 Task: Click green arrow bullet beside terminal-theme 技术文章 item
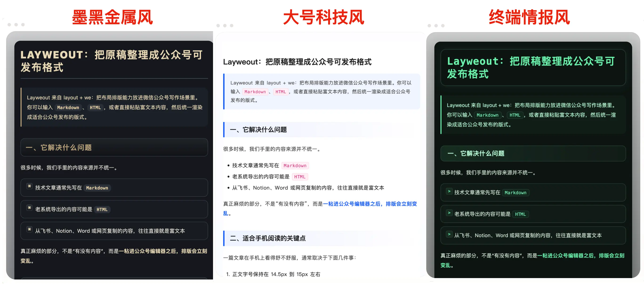449,191
